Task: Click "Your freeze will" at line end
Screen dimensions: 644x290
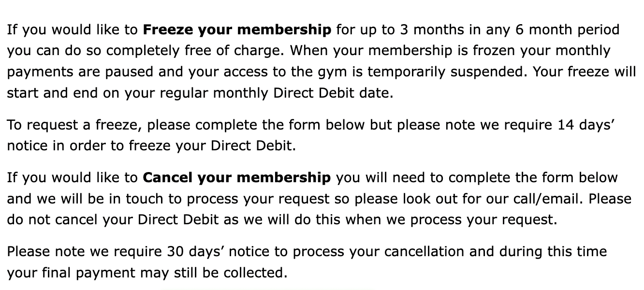Action: coord(585,72)
